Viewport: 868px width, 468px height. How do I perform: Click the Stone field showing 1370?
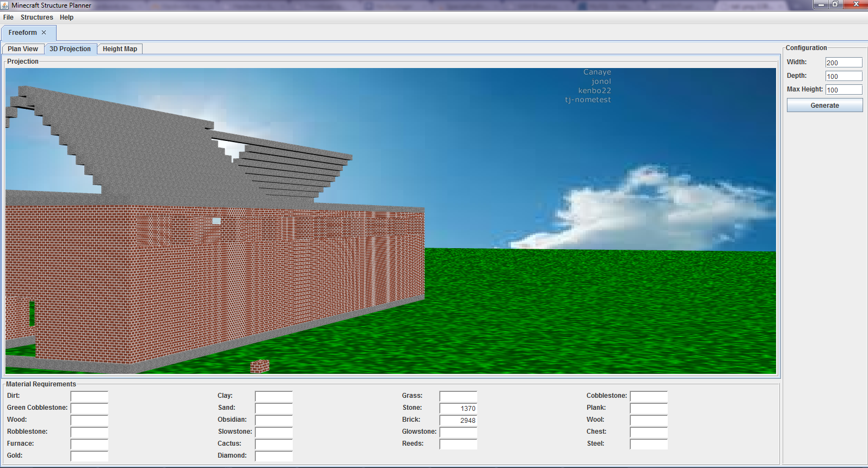tap(458, 408)
